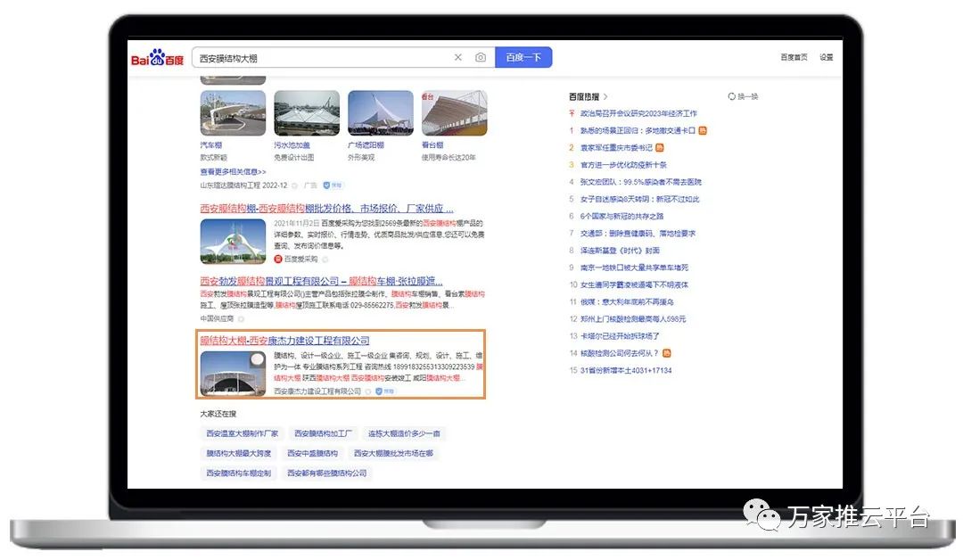Click the red 百度爱采购 source icon

tap(278, 259)
